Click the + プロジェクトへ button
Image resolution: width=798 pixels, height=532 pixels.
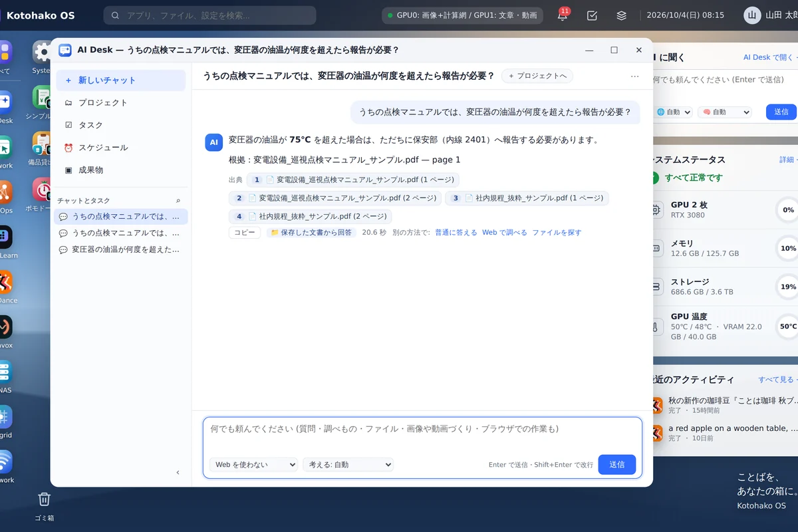click(x=537, y=76)
